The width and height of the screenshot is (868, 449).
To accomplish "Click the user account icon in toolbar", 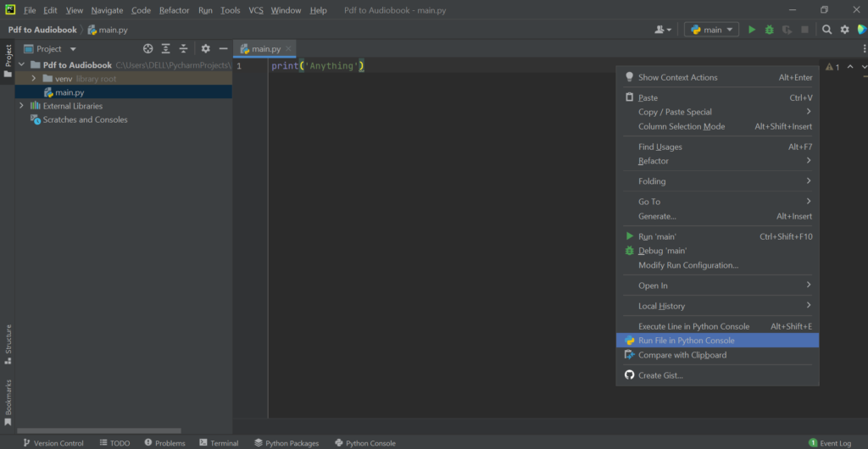I will point(663,30).
